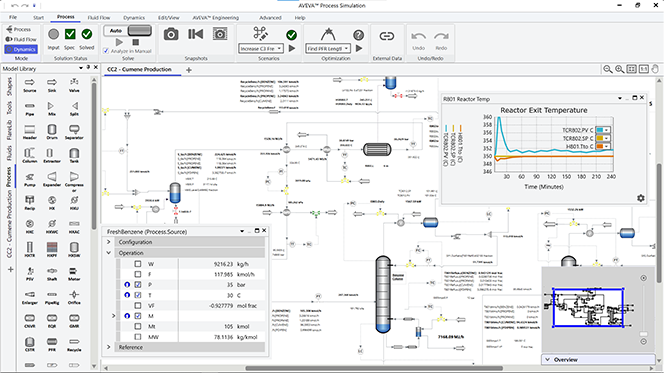Choose the Split model icon

pyautogui.click(x=74, y=108)
